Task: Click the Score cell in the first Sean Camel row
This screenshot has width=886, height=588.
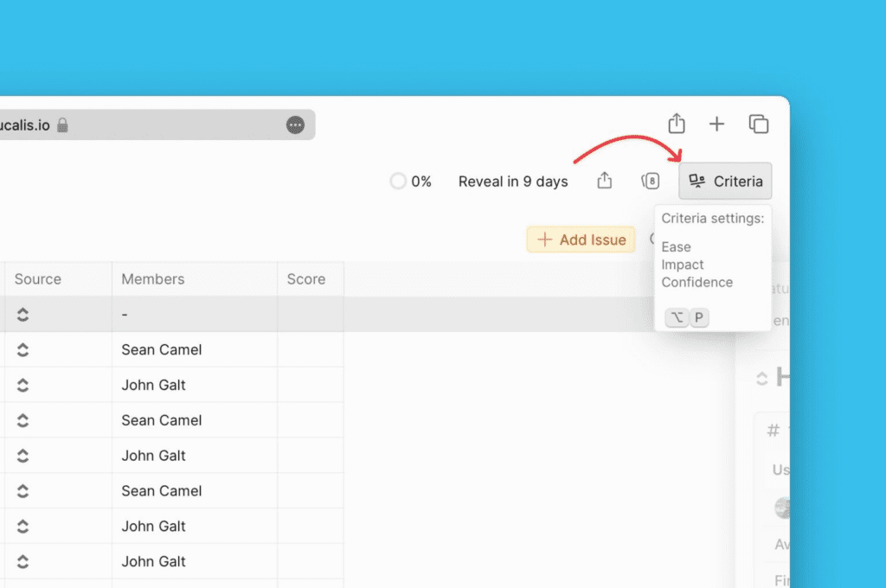Action: [x=310, y=350]
